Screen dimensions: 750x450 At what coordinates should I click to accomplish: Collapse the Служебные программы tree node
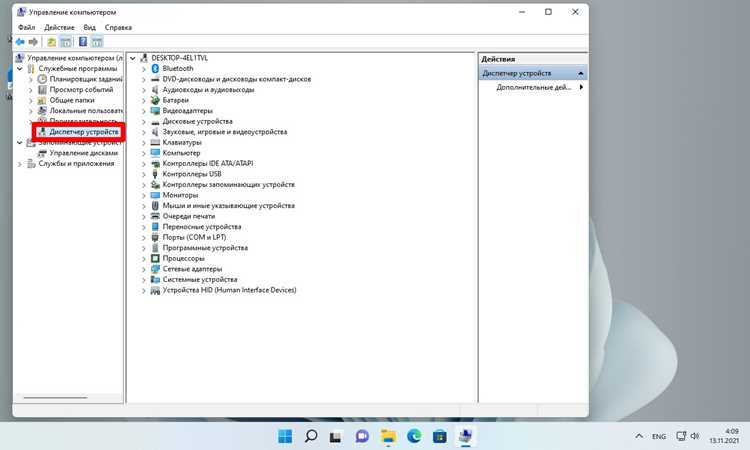(x=20, y=69)
